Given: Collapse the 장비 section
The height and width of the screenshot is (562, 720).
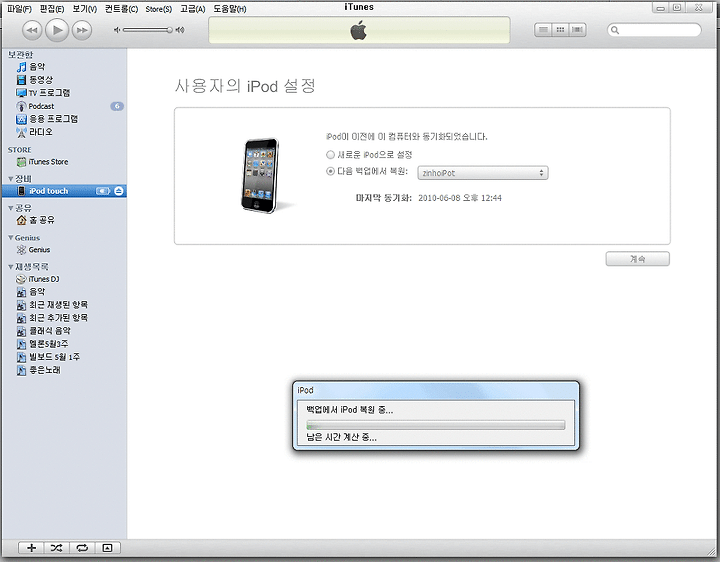Looking at the screenshot, I should click(11, 179).
